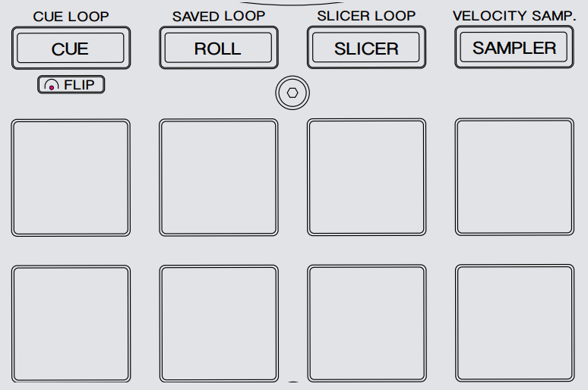Tap upper-row performance pad below ROLL
This screenshot has height=390, width=588.
point(219,178)
